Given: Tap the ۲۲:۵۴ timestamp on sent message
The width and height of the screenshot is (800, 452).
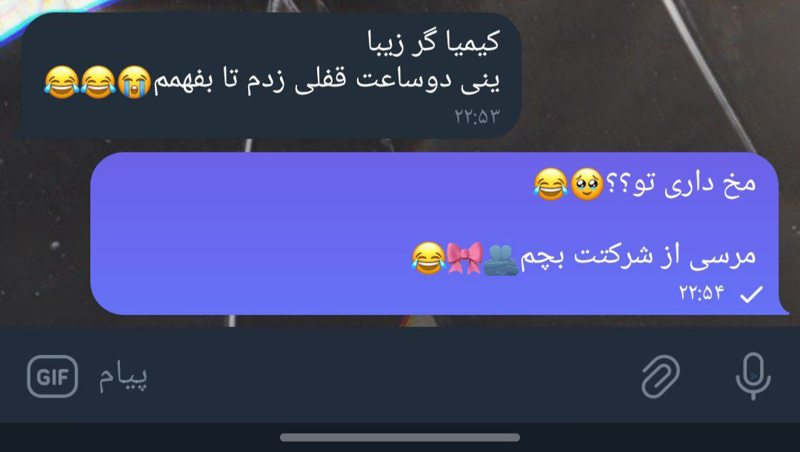Looking at the screenshot, I should (x=702, y=293).
